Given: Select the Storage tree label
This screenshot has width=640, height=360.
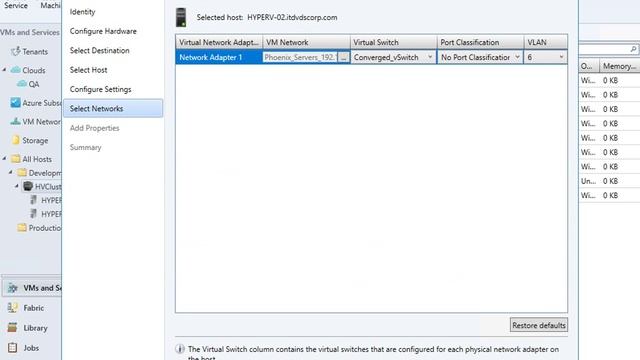Looking at the screenshot, I should tap(35, 140).
